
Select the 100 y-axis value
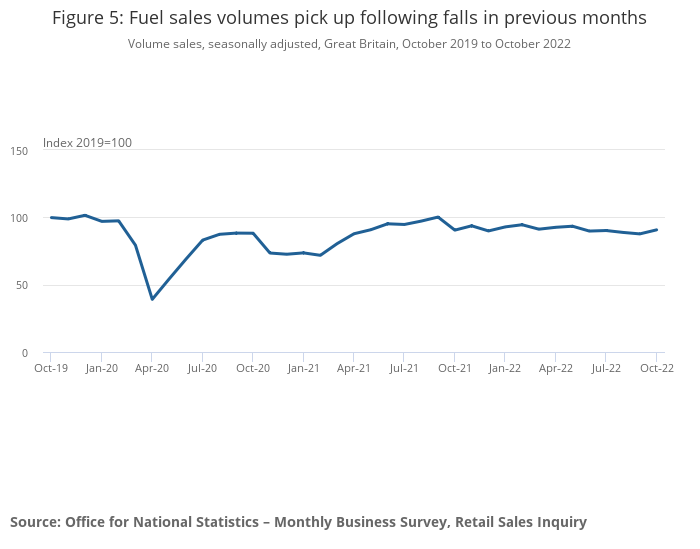coord(19,218)
